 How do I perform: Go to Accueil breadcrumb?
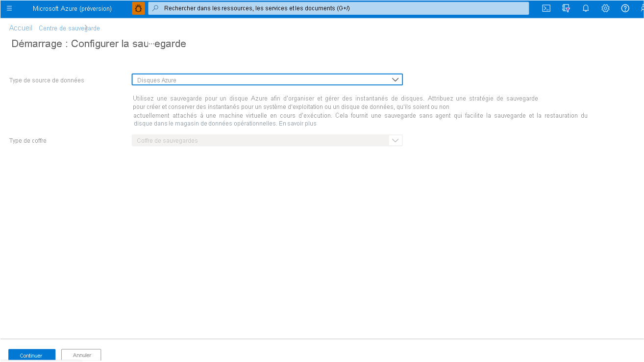click(21, 28)
